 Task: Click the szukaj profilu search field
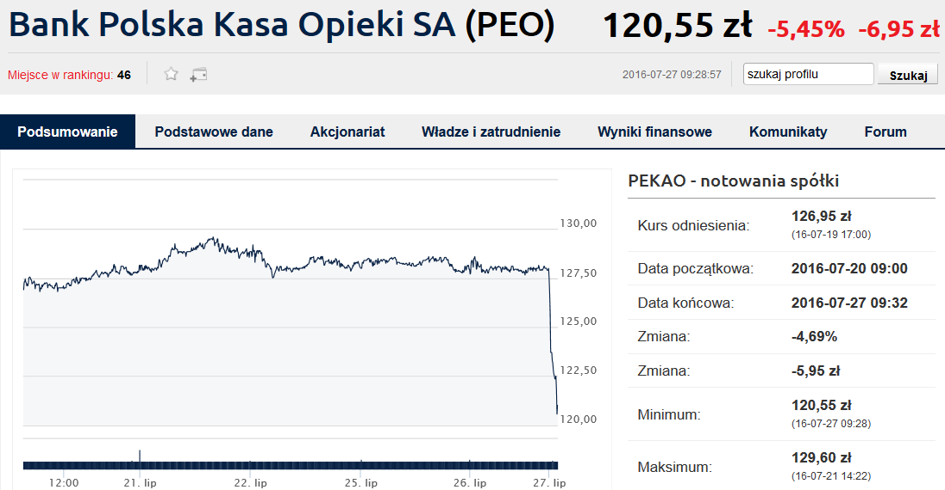pyautogui.click(x=809, y=74)
